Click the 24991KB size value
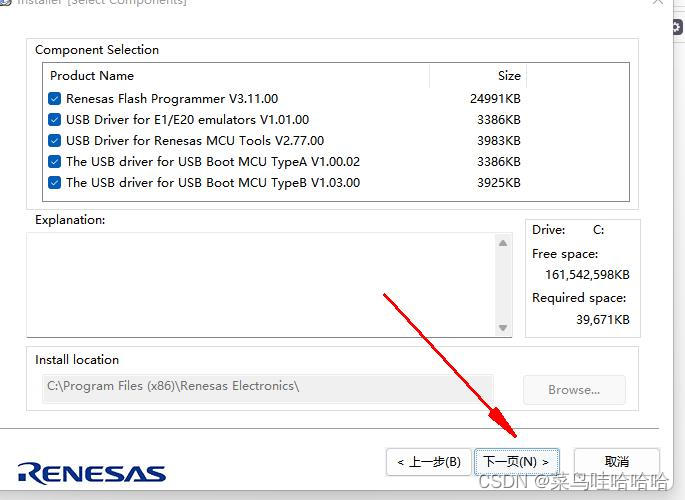This screenshot has width=685, height=500. pyautogui.click(x=495, y=99)
